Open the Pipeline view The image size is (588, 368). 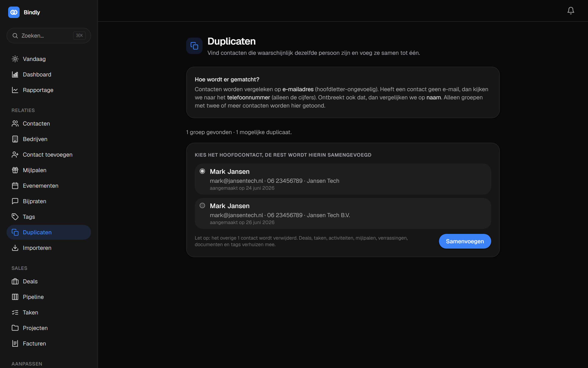[x=49, y=297]
